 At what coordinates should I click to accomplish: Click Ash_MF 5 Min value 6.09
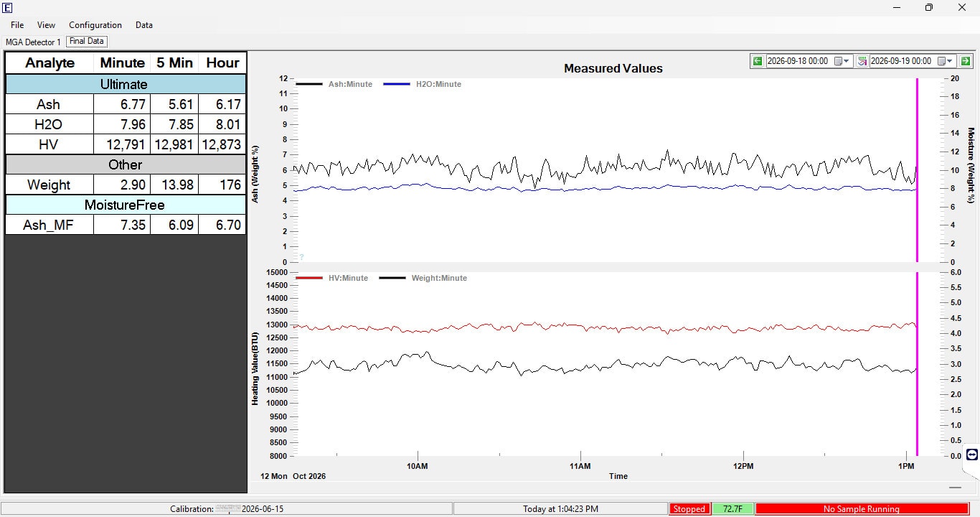[x=175, y=225]
